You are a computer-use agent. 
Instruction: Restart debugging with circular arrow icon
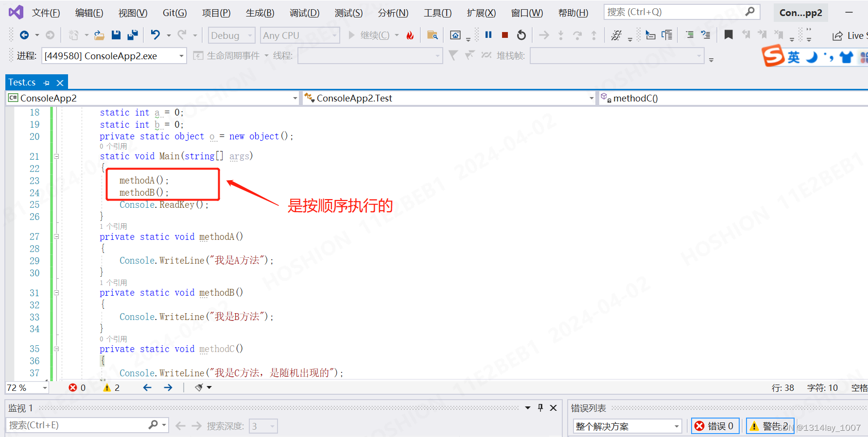coord(521,35)
